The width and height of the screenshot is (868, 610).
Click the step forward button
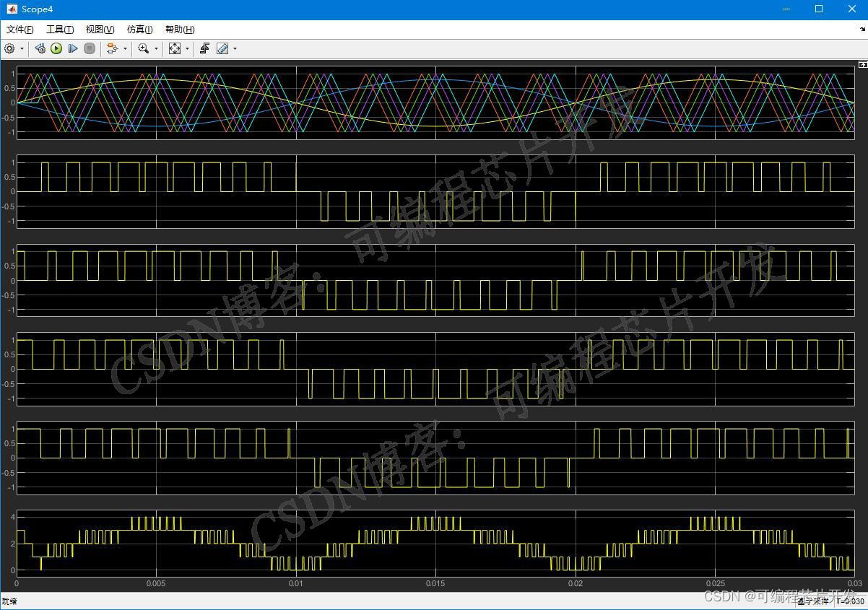point(73,48)
